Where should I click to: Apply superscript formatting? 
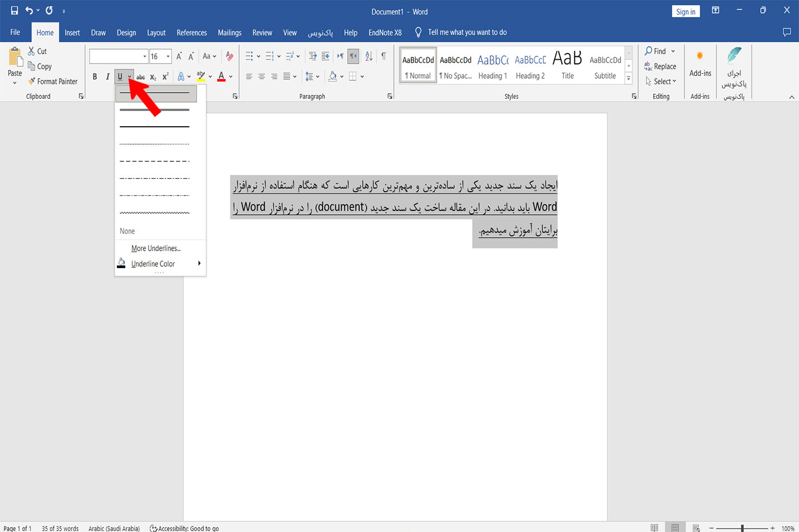click(x=165, y=76)
